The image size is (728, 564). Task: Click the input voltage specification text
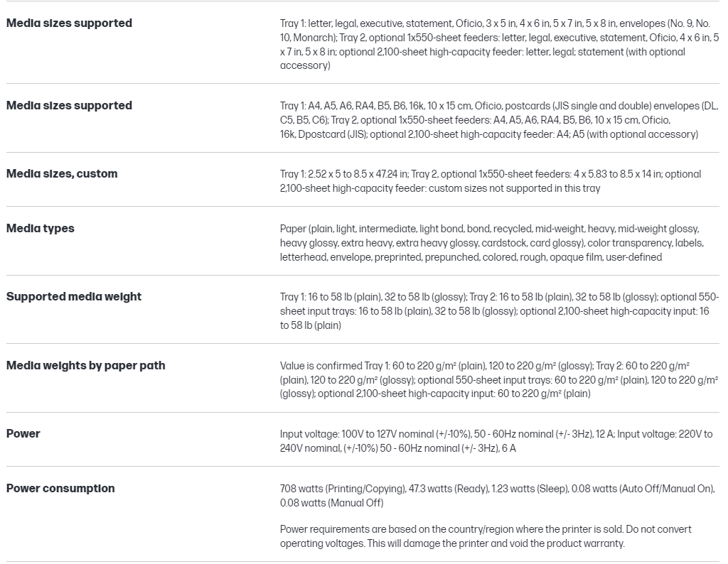click(x=498, y=441)
